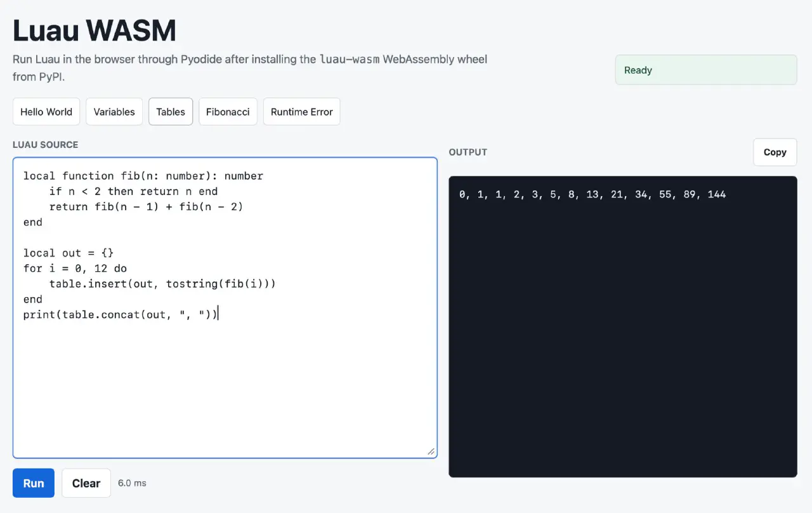The image size is (812, 513).
Task: Click the textarea resize handle
Action: pyautogui.click(x=431, y=451)
